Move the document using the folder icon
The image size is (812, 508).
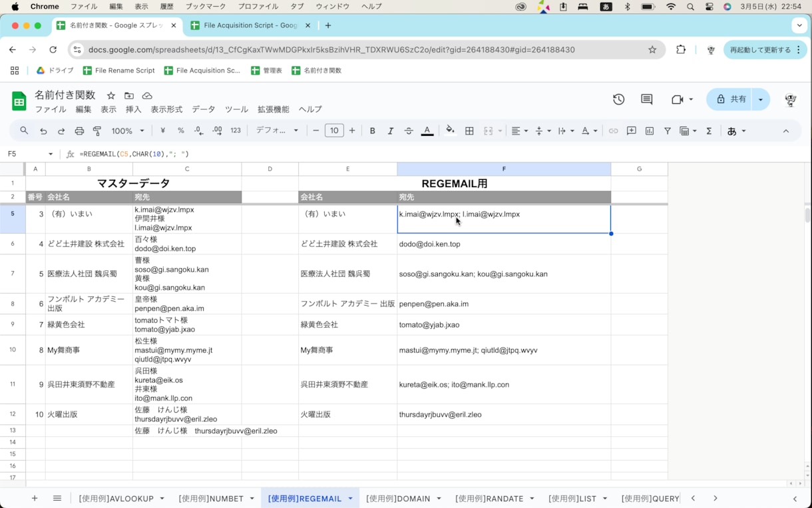click(129, 96)
